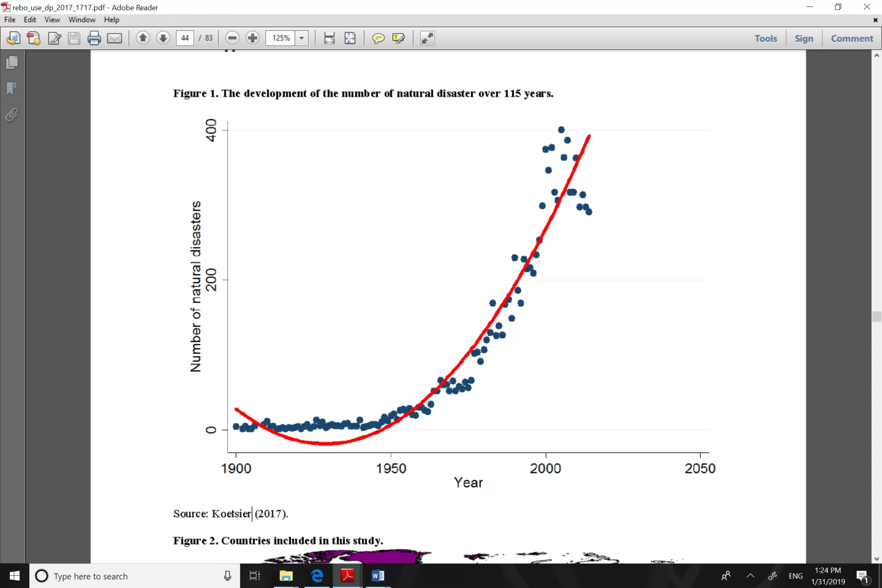Expand the Comment pane
This screenshot has width=882, height=588.
click(x=851, y=38)
